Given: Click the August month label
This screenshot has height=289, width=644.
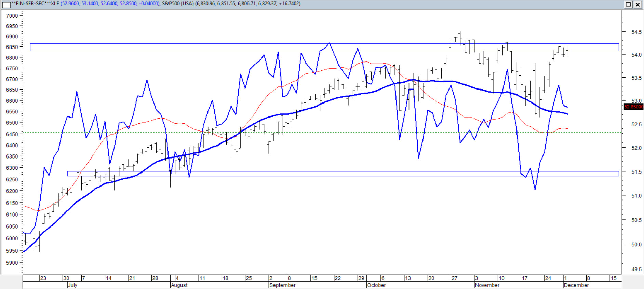Looking at the screenshot, I should [179, 285].
